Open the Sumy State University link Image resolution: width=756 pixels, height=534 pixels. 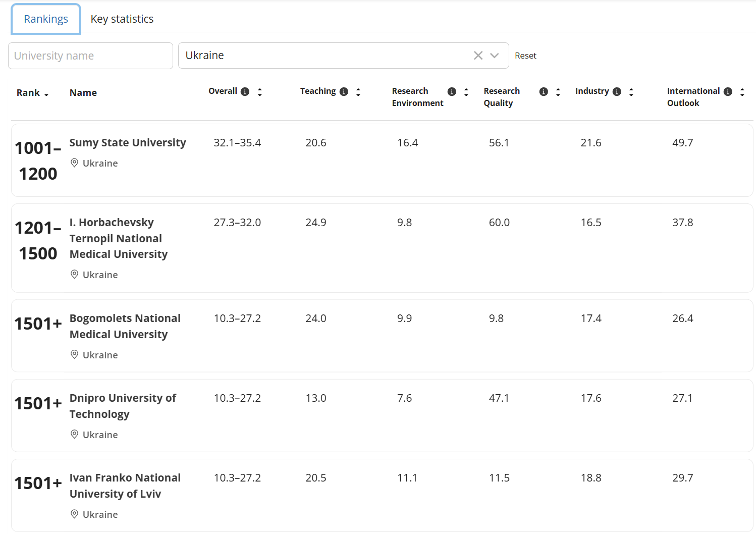[128, 143]
